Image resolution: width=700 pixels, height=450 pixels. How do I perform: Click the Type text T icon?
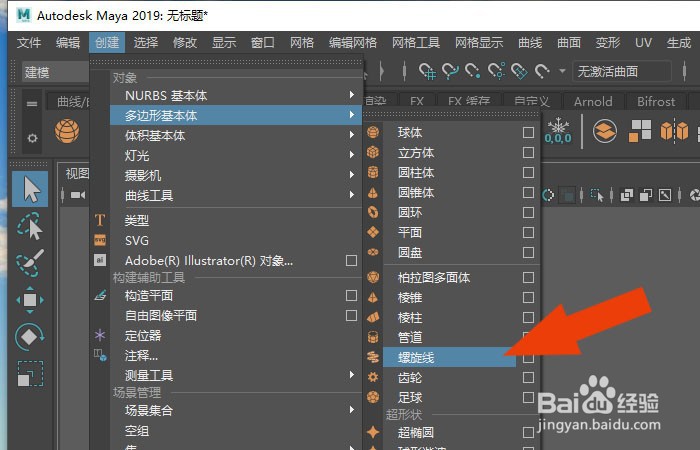click(100, 220)
